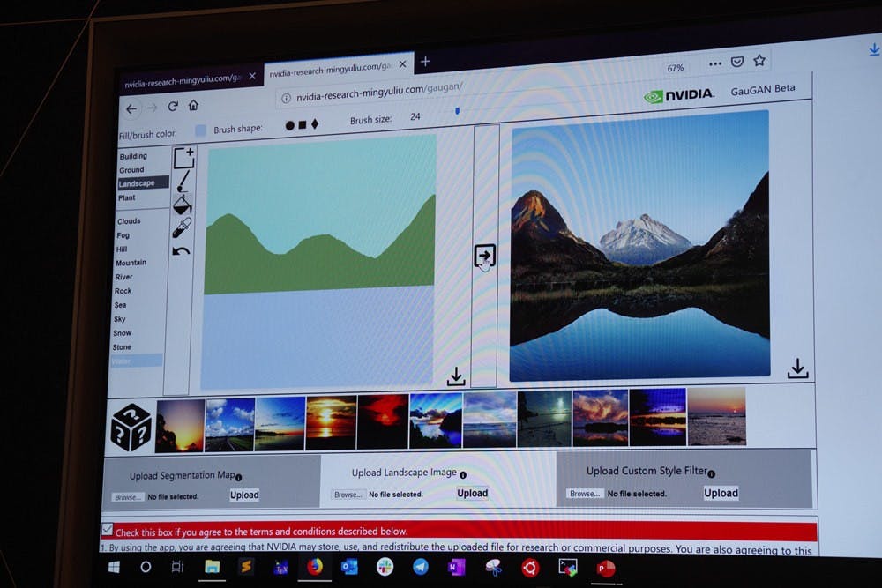Click the undo arrow icon

tap(181, 250)
